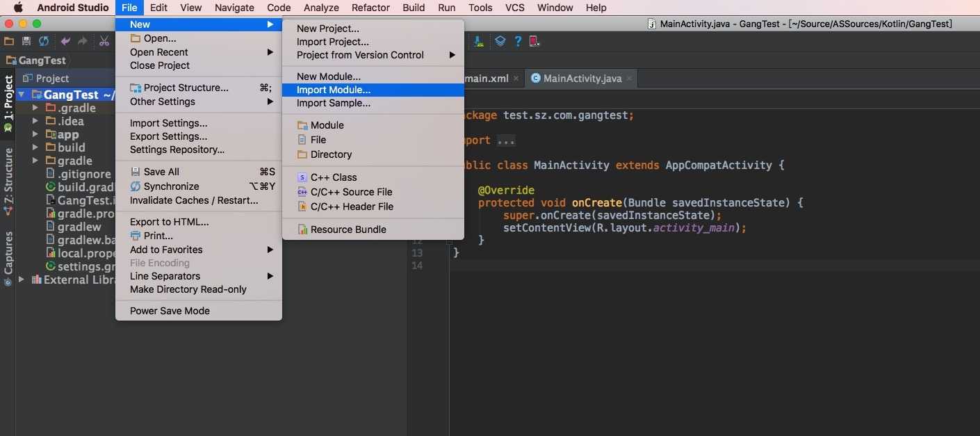Viewport: 980px width, 436px height.
Task: Click the Cut scissors toolbar icon
Action: (x=104, y=42)
